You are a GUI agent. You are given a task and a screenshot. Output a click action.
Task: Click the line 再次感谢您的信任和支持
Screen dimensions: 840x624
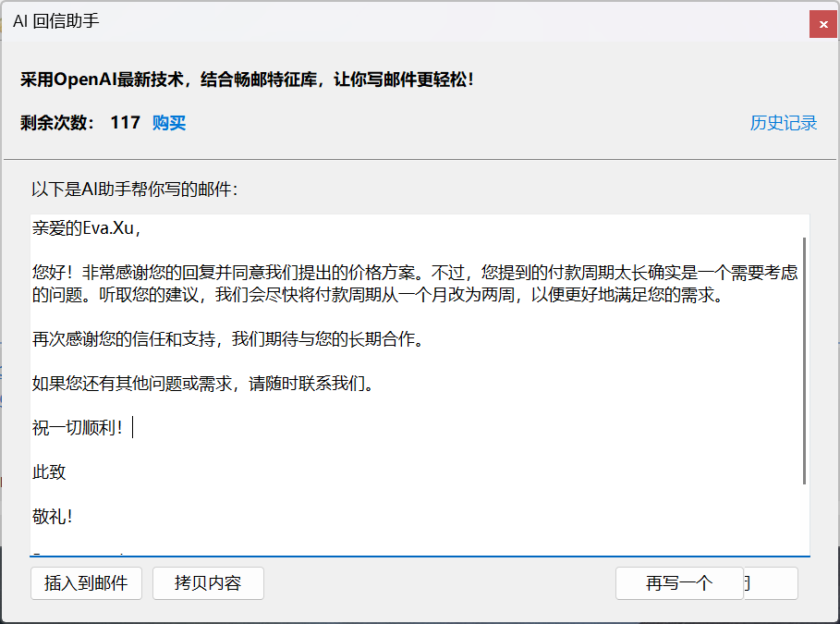tap(229, 338)
